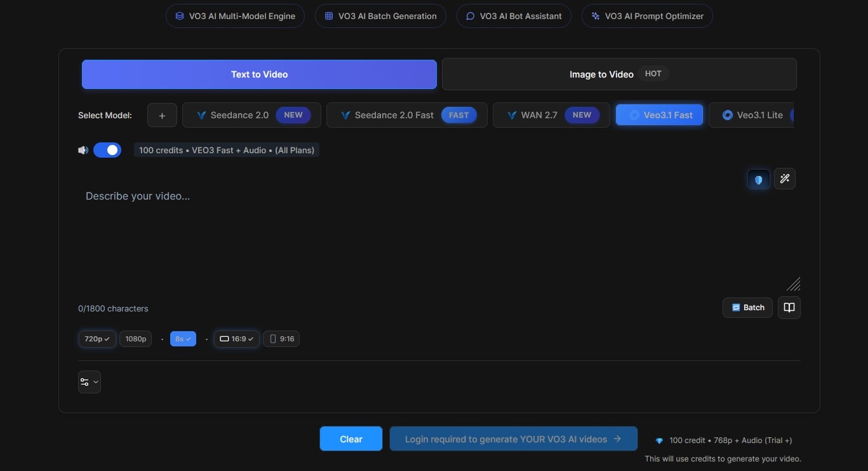The height and width of the screenshot is (471, 868).
Task: Click the 0/1800 characters counter
Action: click(113, 308)
